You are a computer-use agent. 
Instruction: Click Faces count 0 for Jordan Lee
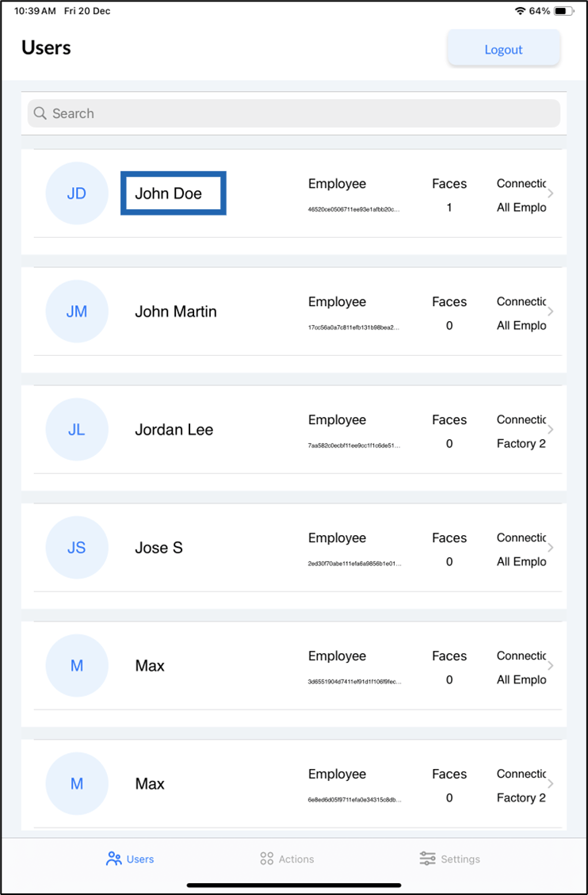[x=449, y=443]
